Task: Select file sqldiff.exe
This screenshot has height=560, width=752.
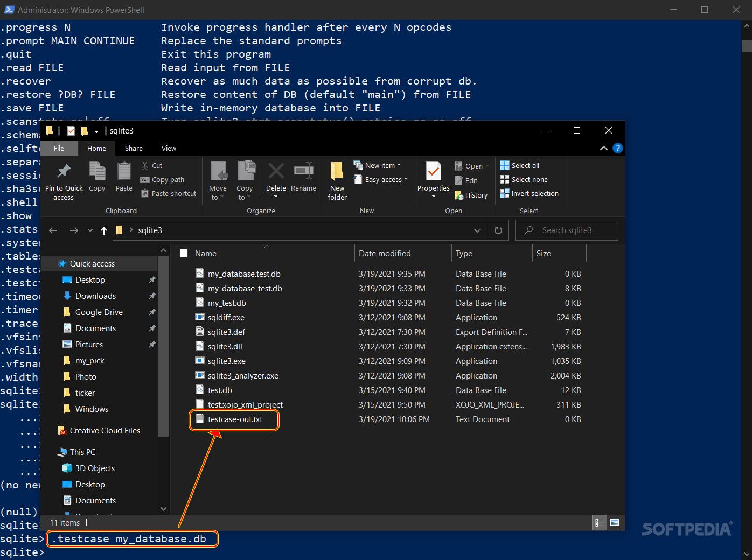Action: 226,318
